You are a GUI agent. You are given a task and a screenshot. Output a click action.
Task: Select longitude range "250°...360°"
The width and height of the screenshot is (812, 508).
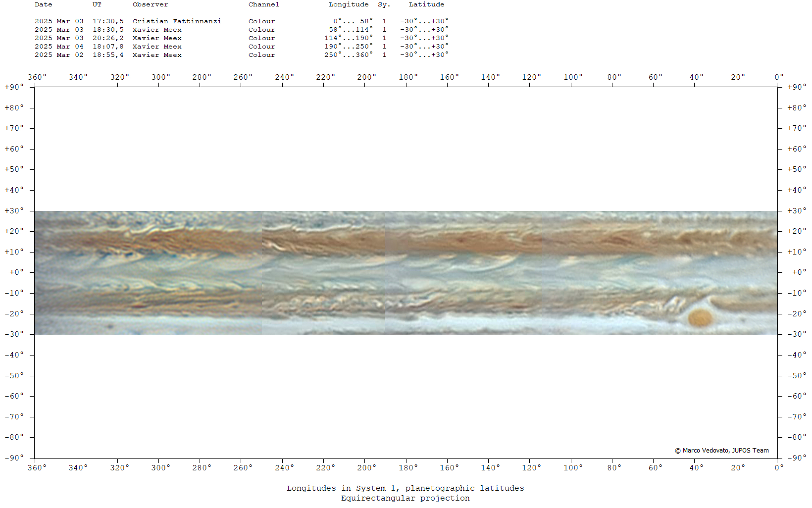pyautogui.click(x=349, y=55)
